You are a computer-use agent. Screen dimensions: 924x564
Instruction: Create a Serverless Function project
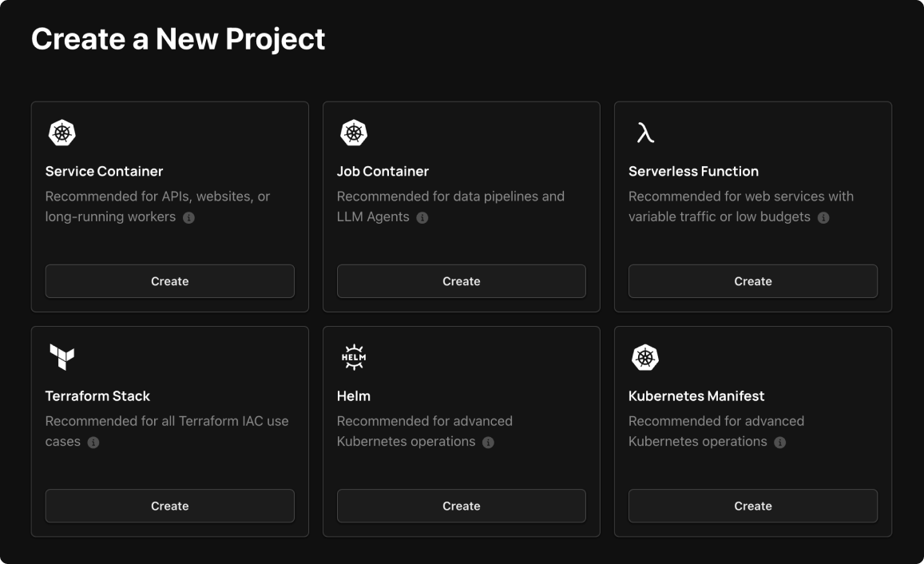[x=752, y=281]
